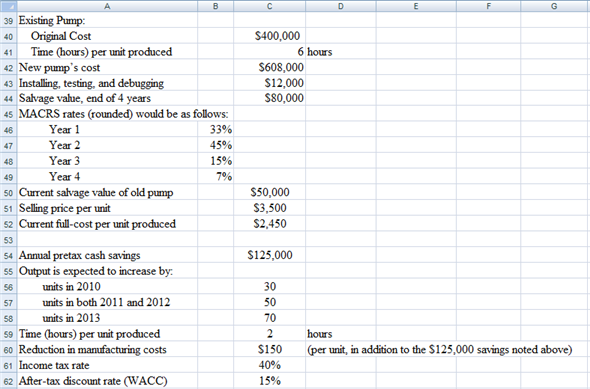Select the $80,000 salvage value
Screen dimensions: 590x389
(x=269, y=98)
